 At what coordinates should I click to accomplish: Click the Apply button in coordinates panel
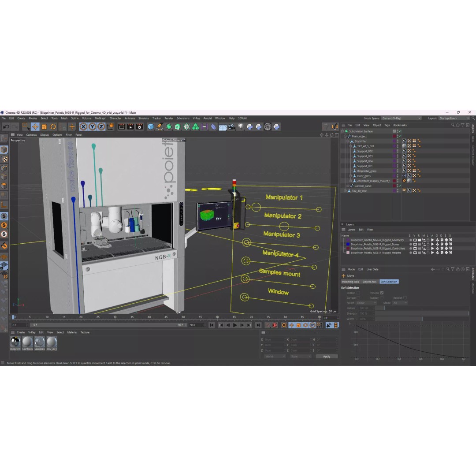(327, 357)
